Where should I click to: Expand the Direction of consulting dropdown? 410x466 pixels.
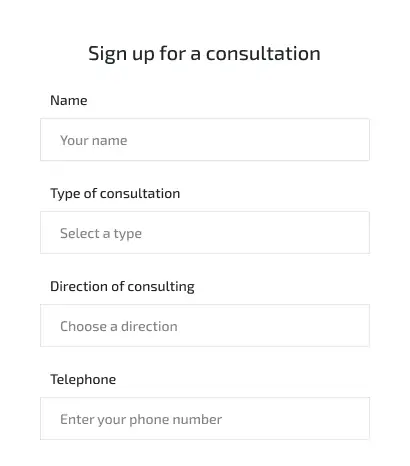point(205,325)
